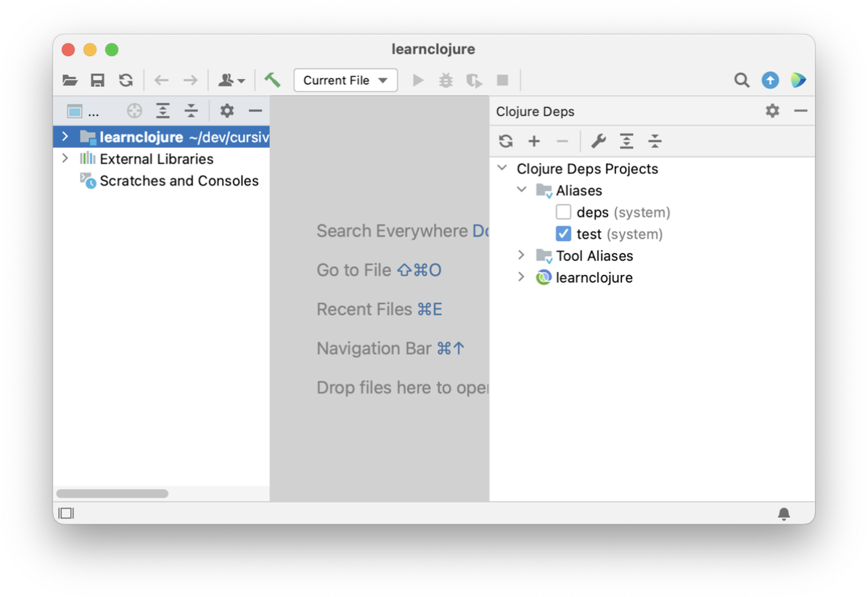868x597 pixels.
Task: Click Go to File hint text
Action: point(353,270)
